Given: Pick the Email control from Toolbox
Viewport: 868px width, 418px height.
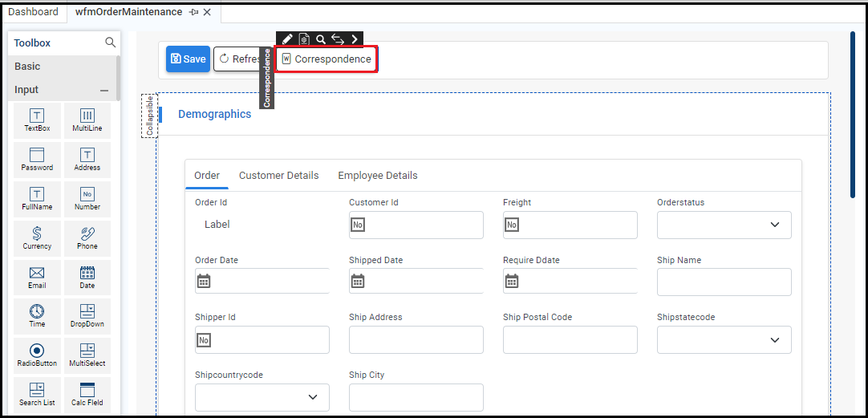Looking at the screenshot, I should [x=37, y=278].
